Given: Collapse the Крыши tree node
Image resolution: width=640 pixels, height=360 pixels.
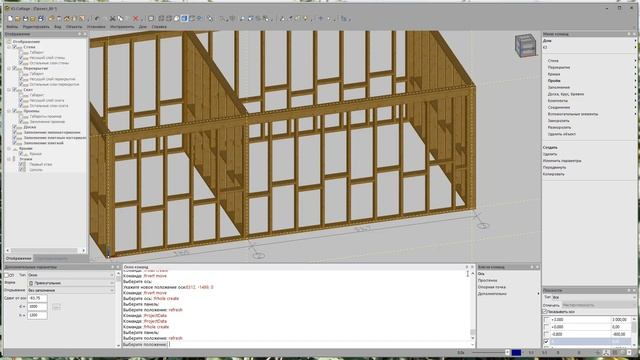Looking at the screenshot, I should [x=9, y=149].
